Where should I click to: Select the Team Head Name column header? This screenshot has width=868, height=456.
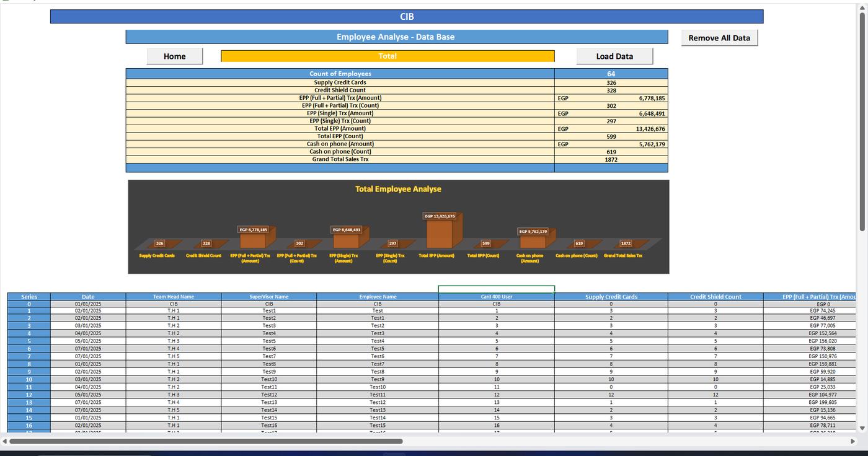[174, 297]
